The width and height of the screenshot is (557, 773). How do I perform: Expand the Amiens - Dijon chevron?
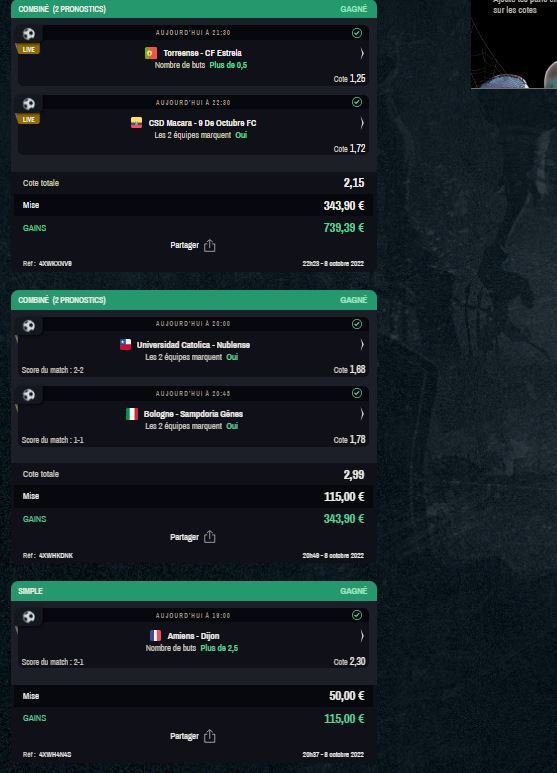362,636
